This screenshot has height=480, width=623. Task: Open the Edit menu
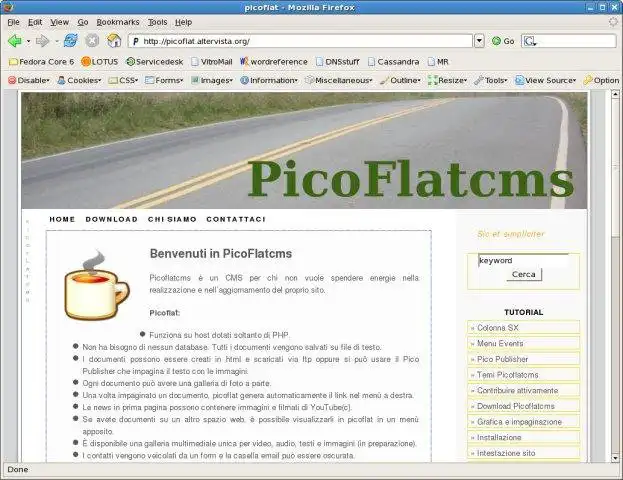(35, 22)
